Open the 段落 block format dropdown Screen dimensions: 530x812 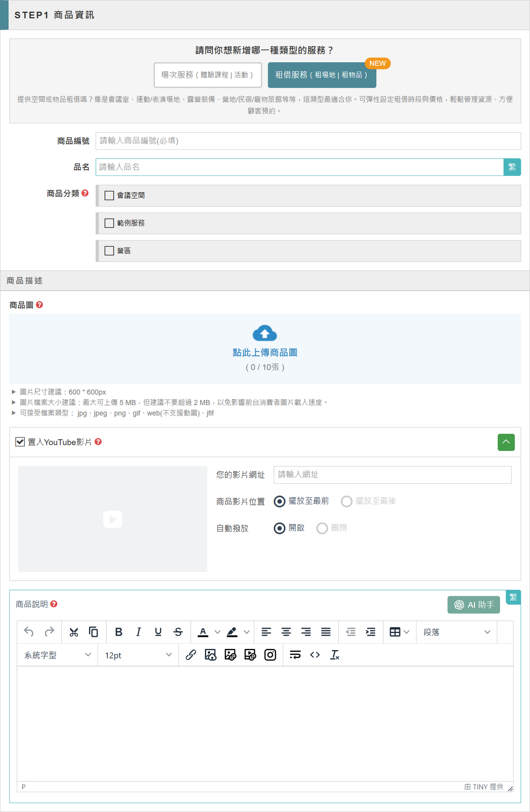click(457, 632)
